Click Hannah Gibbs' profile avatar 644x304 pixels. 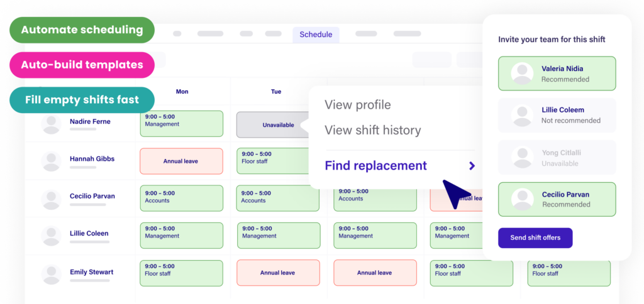pyautogui.click(x=51, y=161)
